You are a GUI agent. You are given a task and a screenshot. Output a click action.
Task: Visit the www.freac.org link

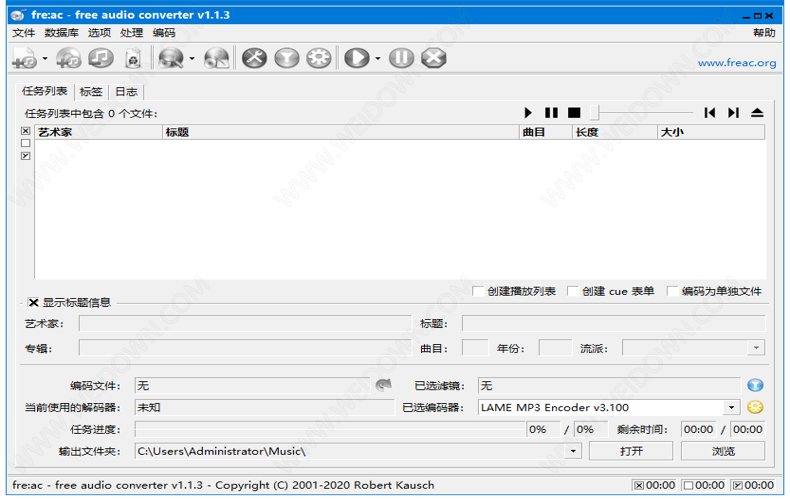click(736, 63)
